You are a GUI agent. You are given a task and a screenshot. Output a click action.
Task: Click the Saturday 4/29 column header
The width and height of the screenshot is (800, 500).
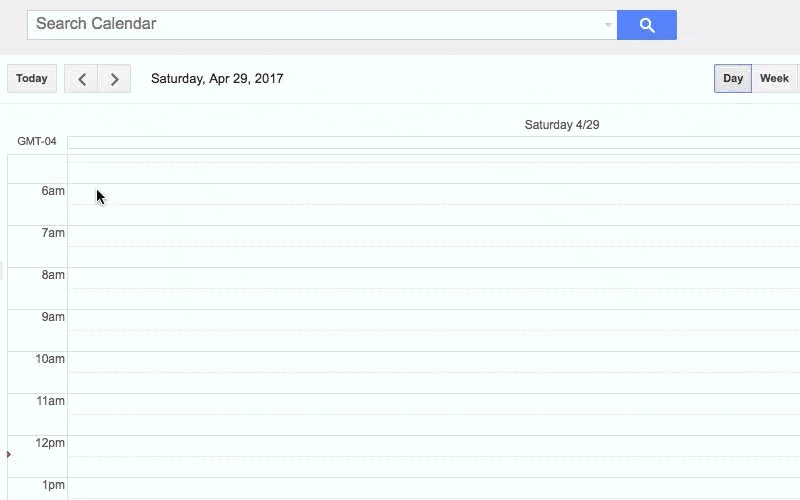coord(561,125)
